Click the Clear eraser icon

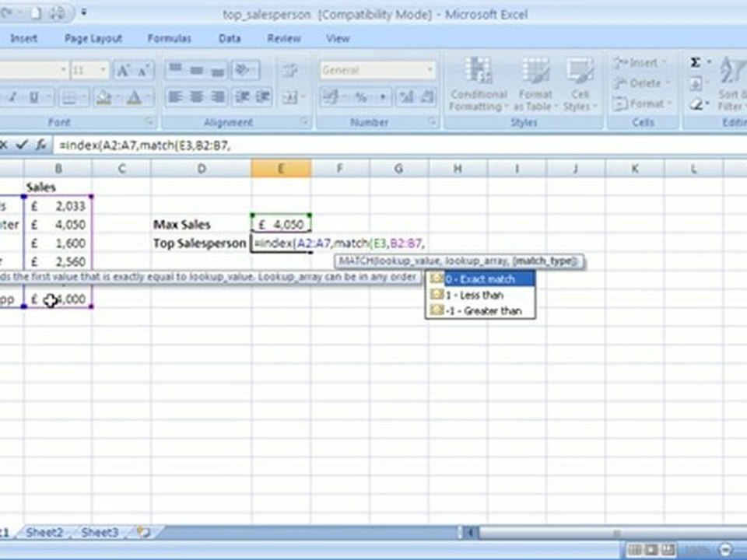click(x=696, y=103)
